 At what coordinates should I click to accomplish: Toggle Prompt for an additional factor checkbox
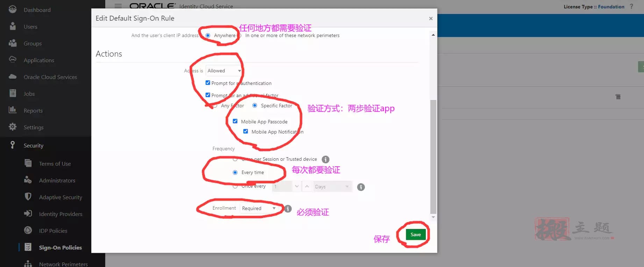click(208, 95)
